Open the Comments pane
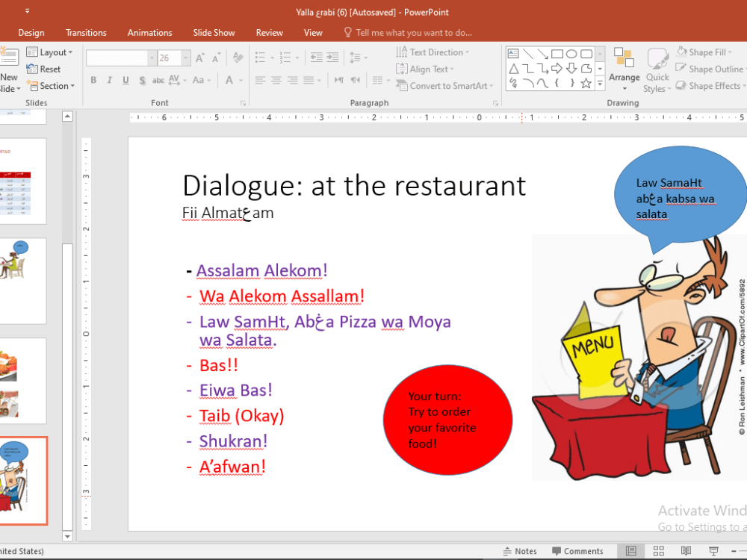The height and width of the screenshot is (560, 747). [x=577, y=551]
